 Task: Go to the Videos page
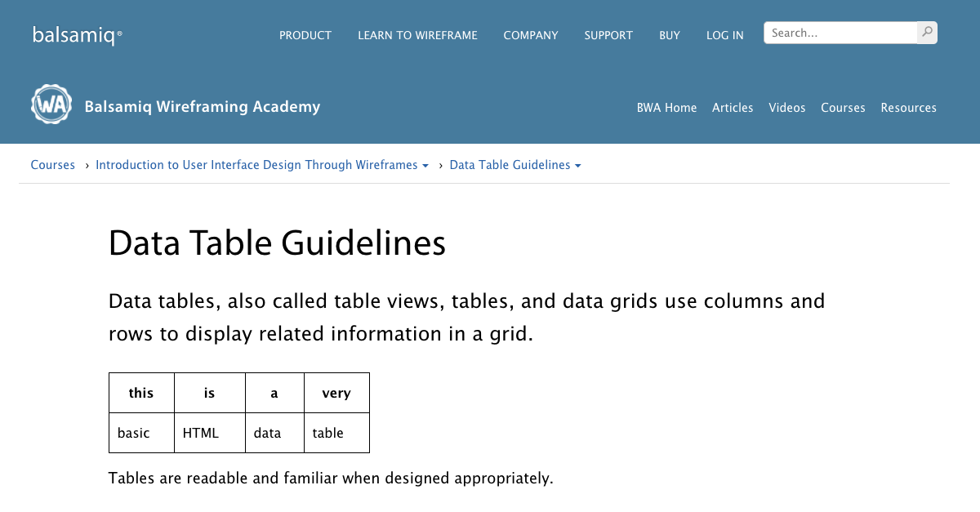pos(786,107)
